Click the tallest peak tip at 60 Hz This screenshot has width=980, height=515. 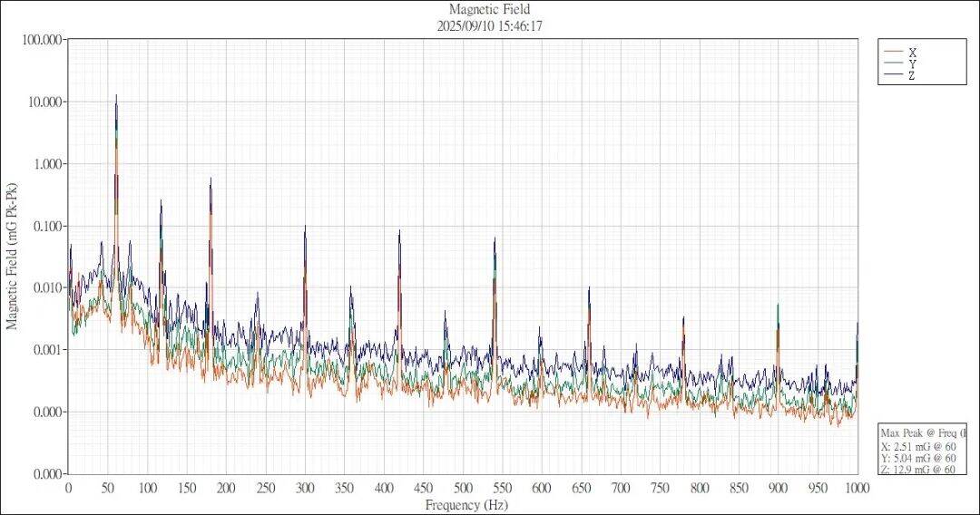pos(116,95)
